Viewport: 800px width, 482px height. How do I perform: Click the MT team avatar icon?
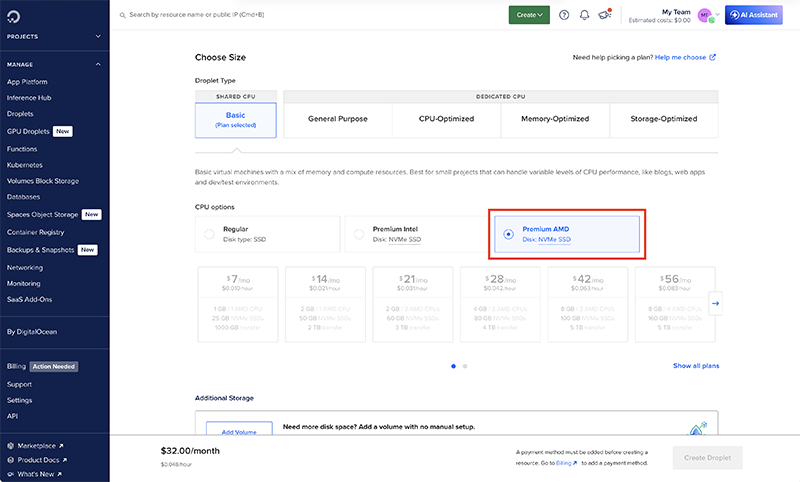pyautogui.click(x=705, y=15)
